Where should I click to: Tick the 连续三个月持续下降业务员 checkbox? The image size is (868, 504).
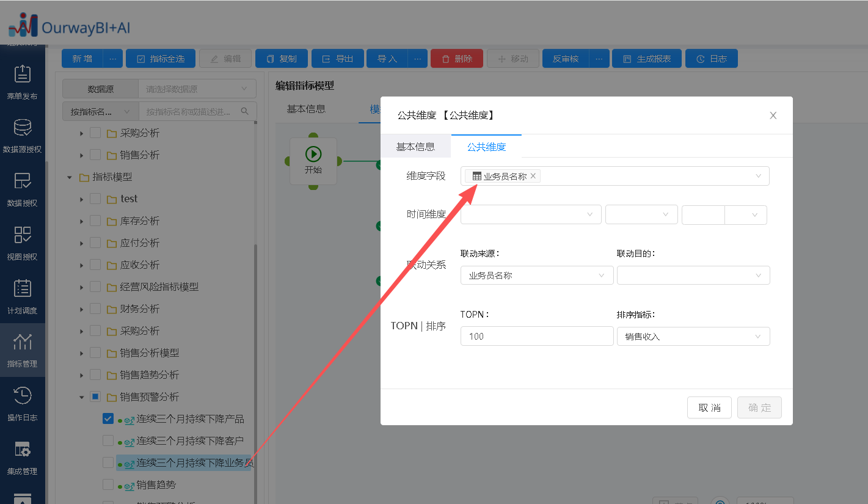tap(108, 462)
